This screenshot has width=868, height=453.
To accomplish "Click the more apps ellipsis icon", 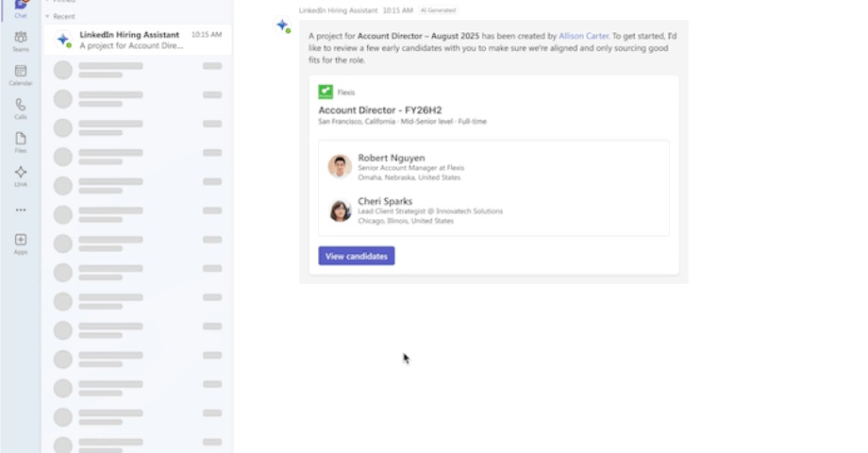I will 21,210.
